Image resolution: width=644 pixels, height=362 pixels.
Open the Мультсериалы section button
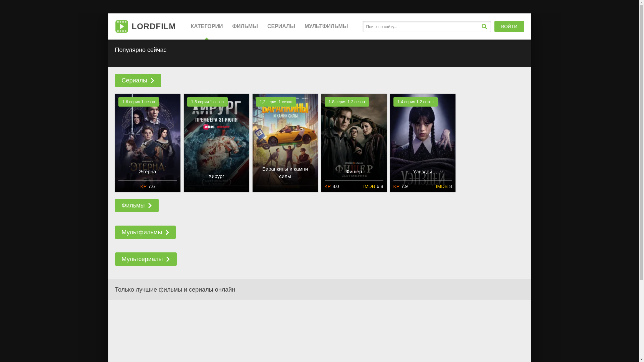pos(146,259)
